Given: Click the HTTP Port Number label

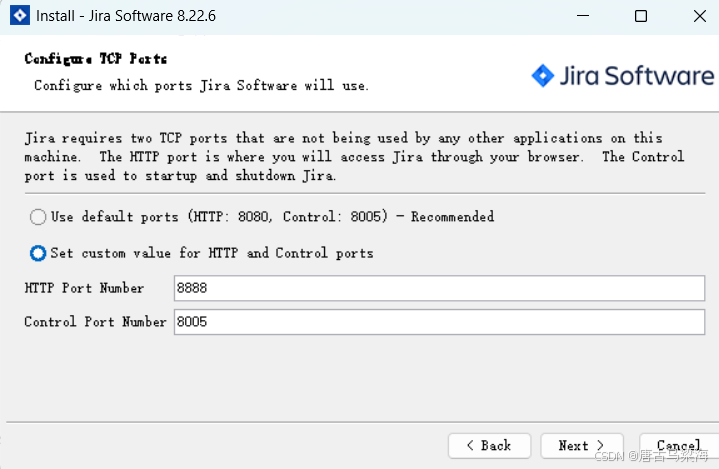Looking at the screenshot, I should click(x=84, y=288).
